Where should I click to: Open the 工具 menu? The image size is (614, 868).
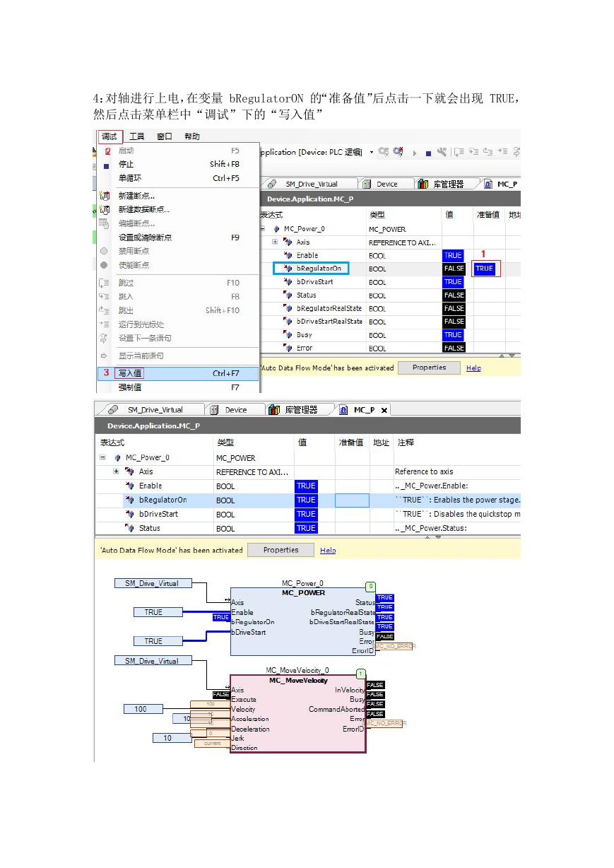coord(136,136)
